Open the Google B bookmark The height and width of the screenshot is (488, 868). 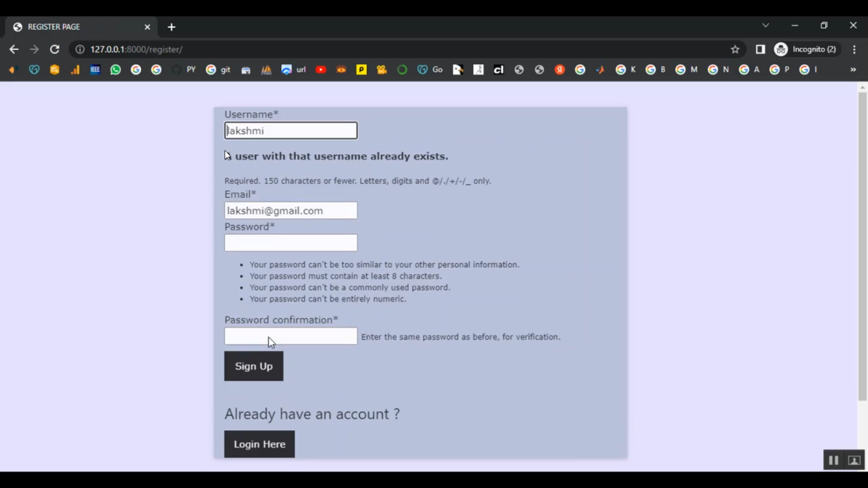656,70
